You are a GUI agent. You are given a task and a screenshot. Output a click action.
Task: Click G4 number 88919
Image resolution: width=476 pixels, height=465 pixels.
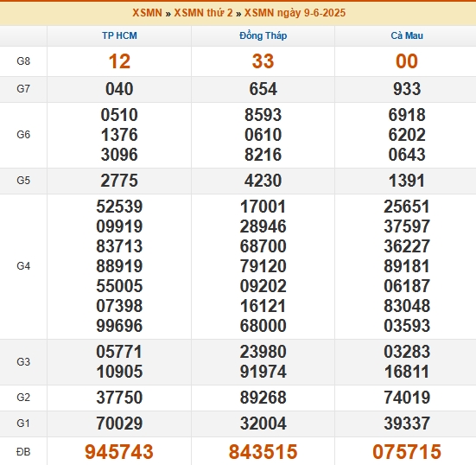119,266
